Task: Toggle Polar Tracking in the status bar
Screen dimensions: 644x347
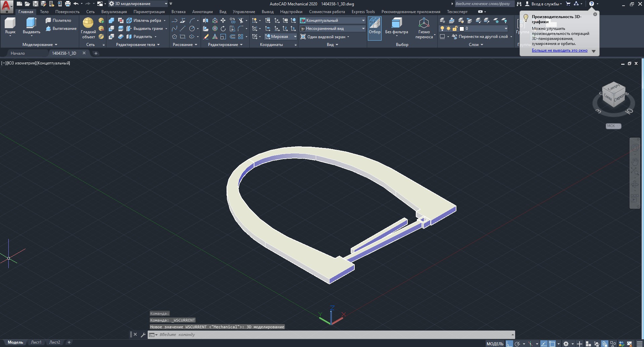Action: pyautogui.click(x=517, y=344)
